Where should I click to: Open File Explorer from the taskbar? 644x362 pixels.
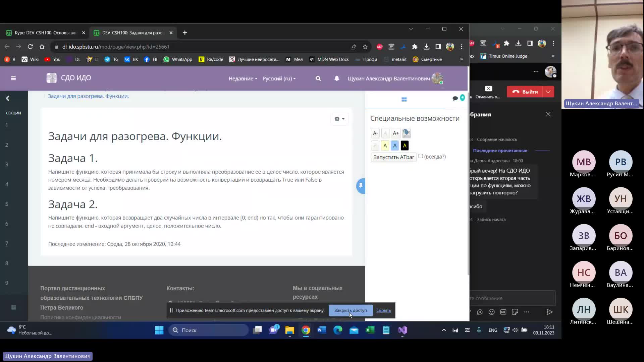(x=290, y=330)
